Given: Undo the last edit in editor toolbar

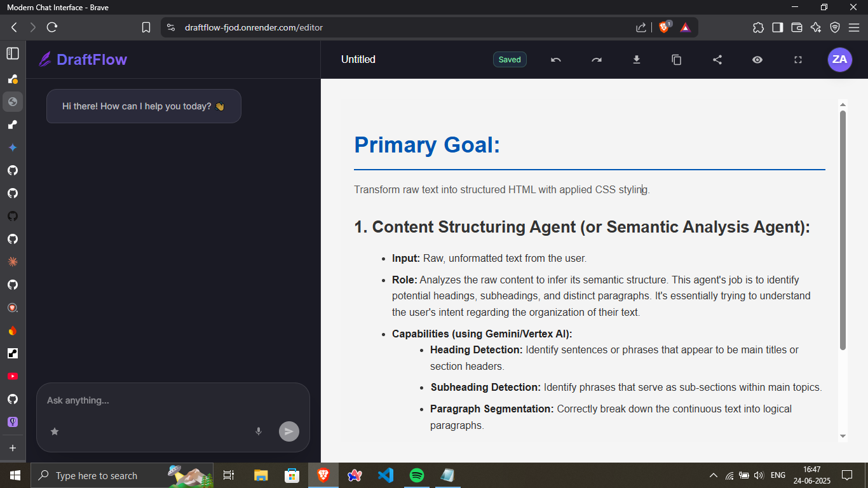Looking at the screenshot, I should point(556,60).
